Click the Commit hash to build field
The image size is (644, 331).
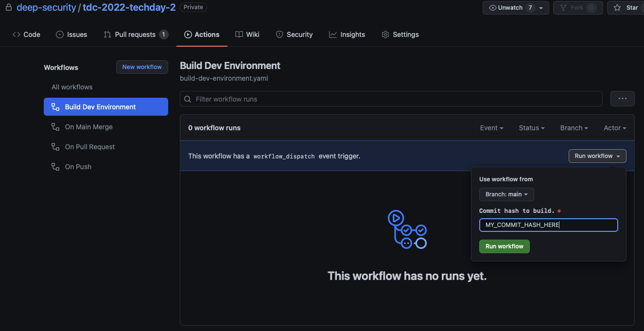549,225
